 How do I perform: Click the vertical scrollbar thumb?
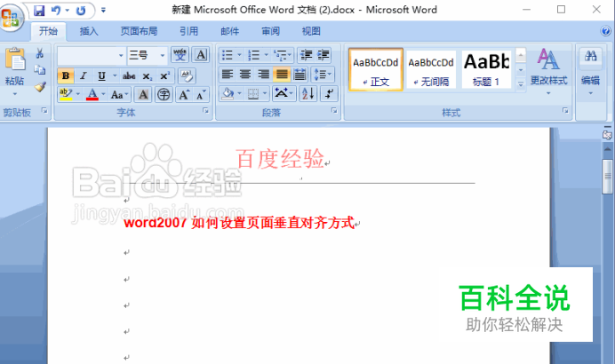pos(608,177)
